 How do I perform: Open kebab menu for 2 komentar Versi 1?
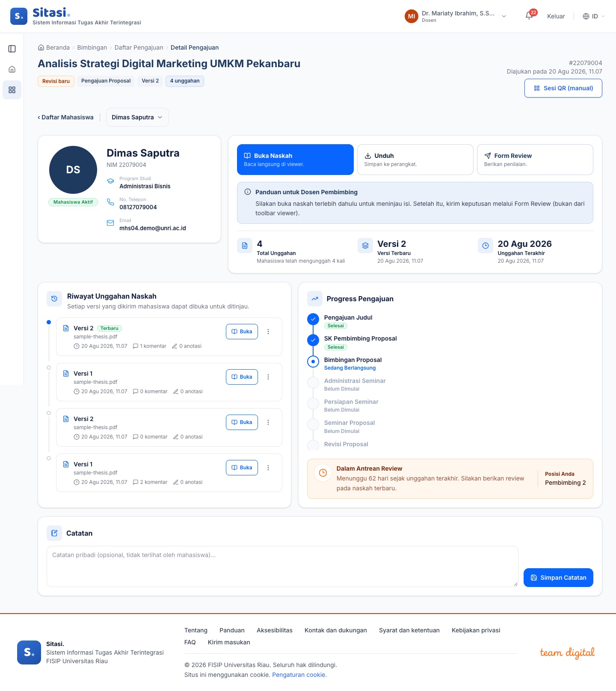pos(268,468)
